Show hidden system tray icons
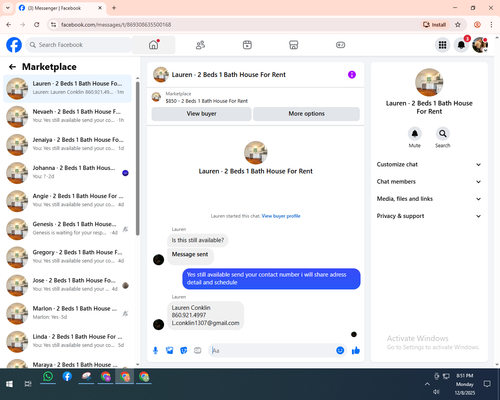 [x=427, y=384]
